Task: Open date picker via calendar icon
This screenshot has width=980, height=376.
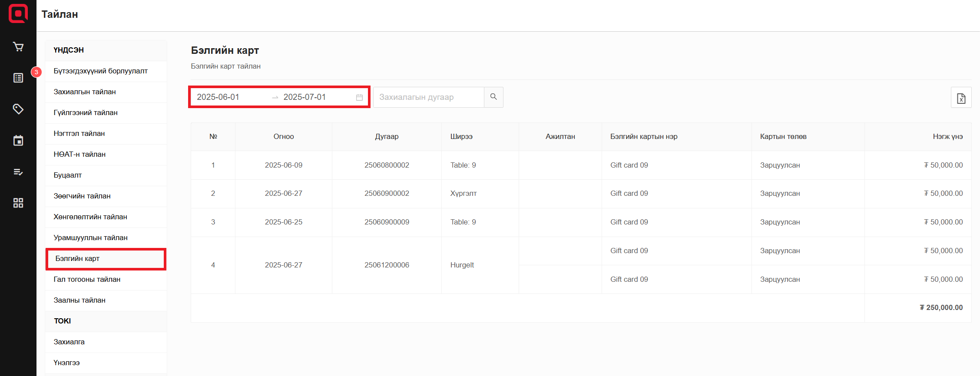Action: point(359,97)
